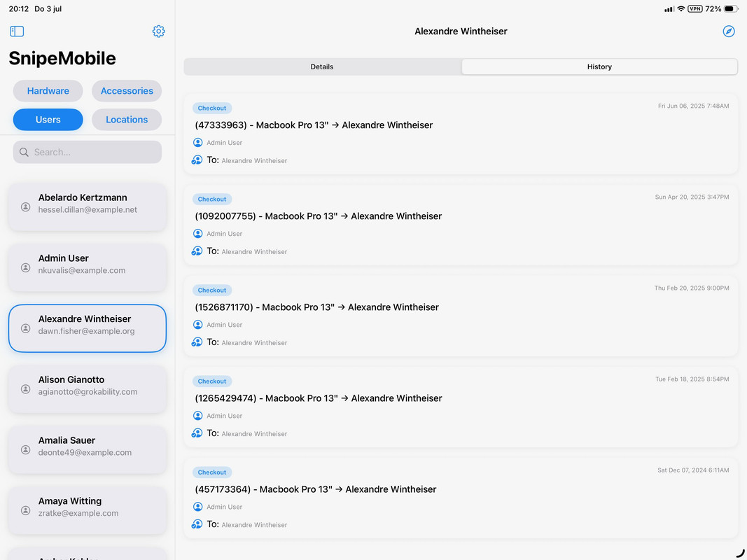Click the search magnifier icon
This screenshot has width=747, height=560.
(24, 153)
